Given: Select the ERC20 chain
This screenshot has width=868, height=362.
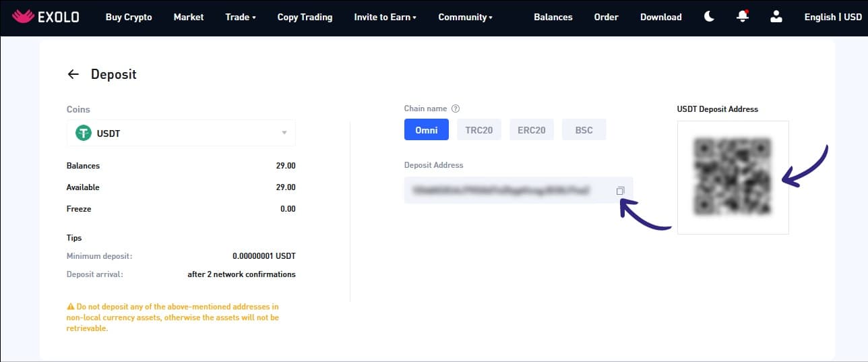Looking at the screenshot, I should pyautogui.click(x=532, y=130).
